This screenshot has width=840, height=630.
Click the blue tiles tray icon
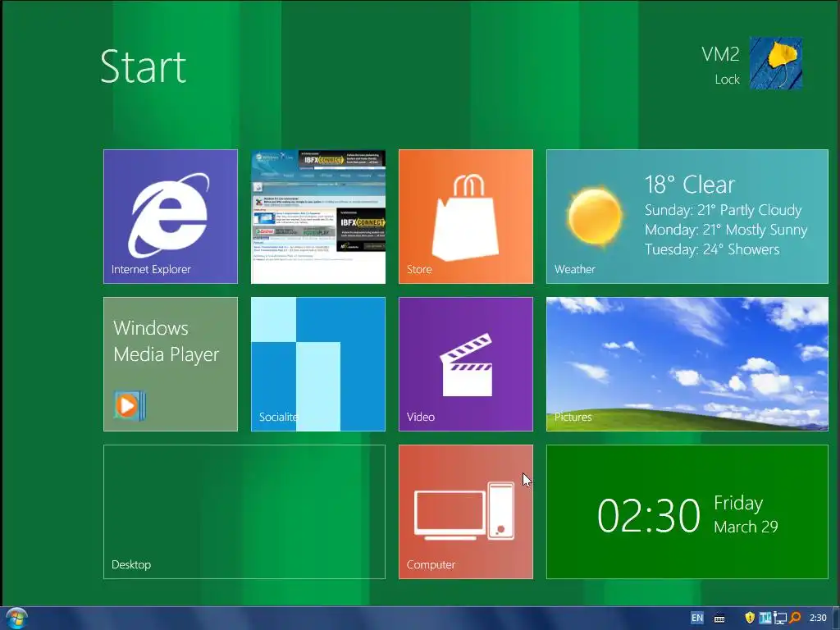[x=765, y=618]
